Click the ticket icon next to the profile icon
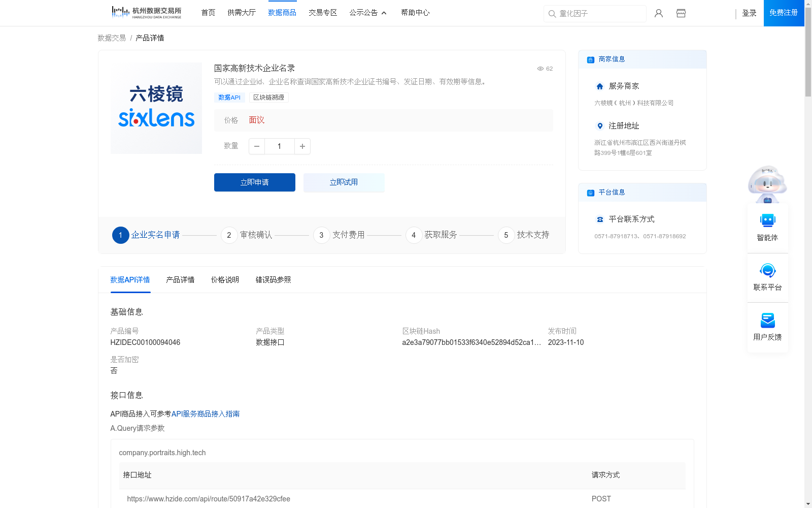The height and width of the screenshot is (508, 812). click(681, 13)
